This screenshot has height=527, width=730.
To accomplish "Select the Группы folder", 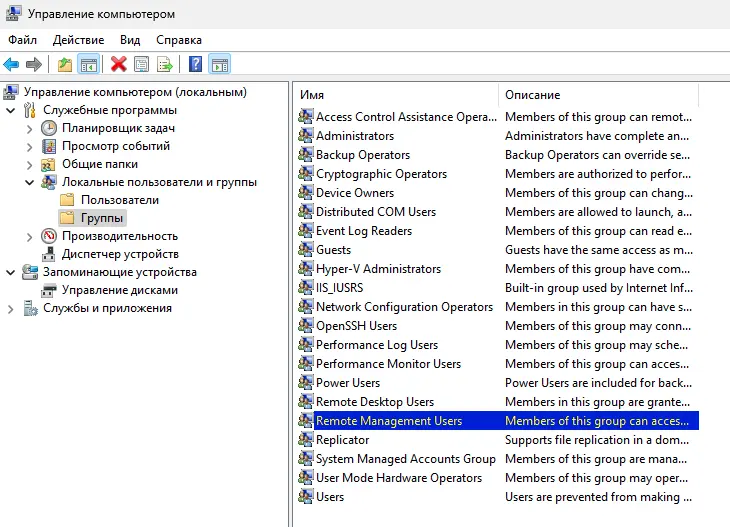I will coord(101,218).
